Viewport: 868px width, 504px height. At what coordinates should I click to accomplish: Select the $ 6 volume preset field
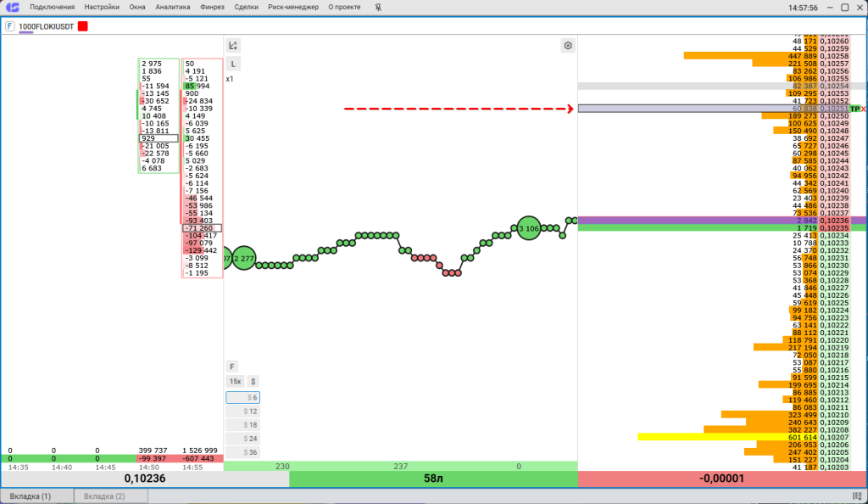pos(243,398)
